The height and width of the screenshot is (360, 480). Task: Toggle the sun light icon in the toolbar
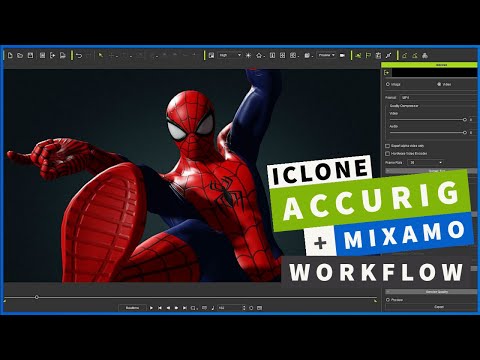click(248, 55)
